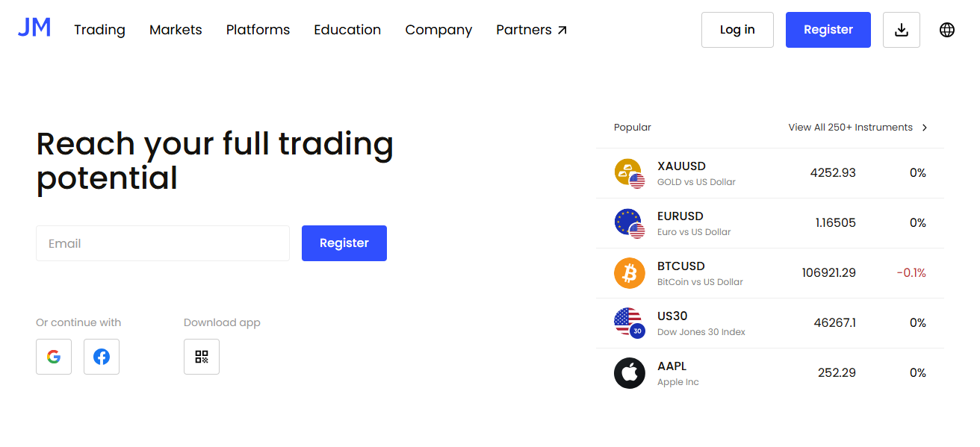Screen dimensions: 980x447
Task: Open the Partners external link
Action: (531, 30)
